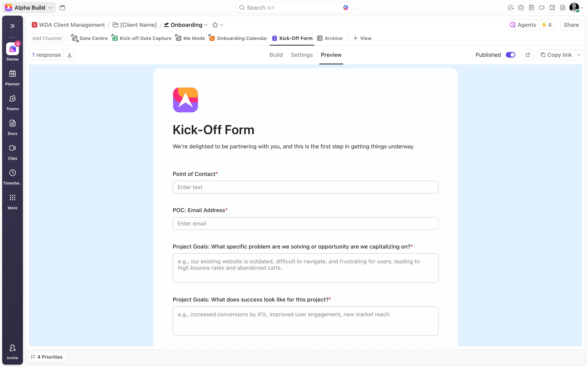Click the Share button
The height and width of the screenshot is (367, 588).
[571, 25]
